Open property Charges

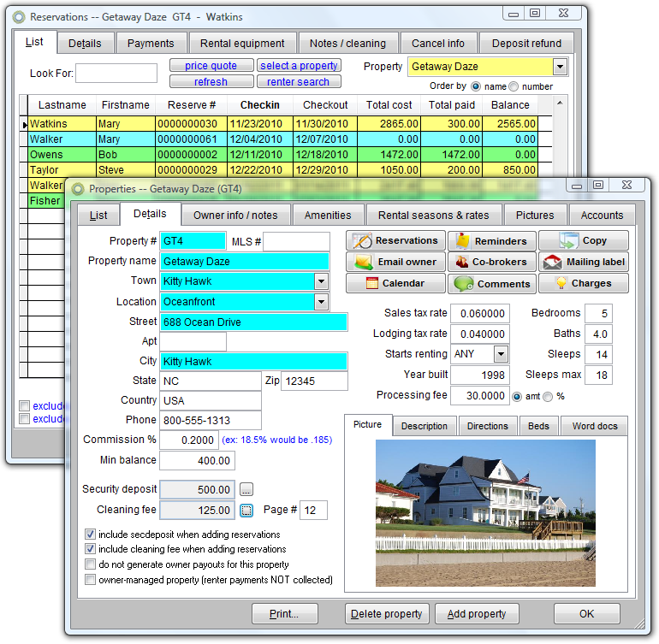[584, 283]
